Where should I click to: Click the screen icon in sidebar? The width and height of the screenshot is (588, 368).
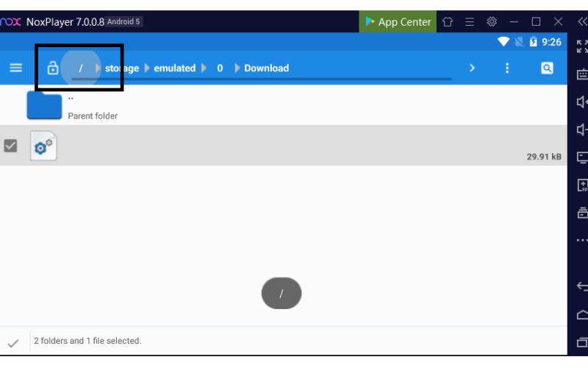(x=582, y=158)
